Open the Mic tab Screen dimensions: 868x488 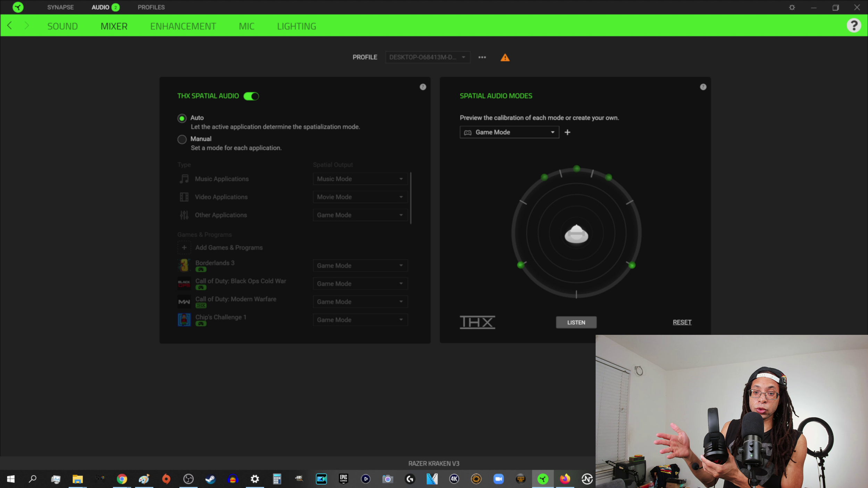(247, 26)
